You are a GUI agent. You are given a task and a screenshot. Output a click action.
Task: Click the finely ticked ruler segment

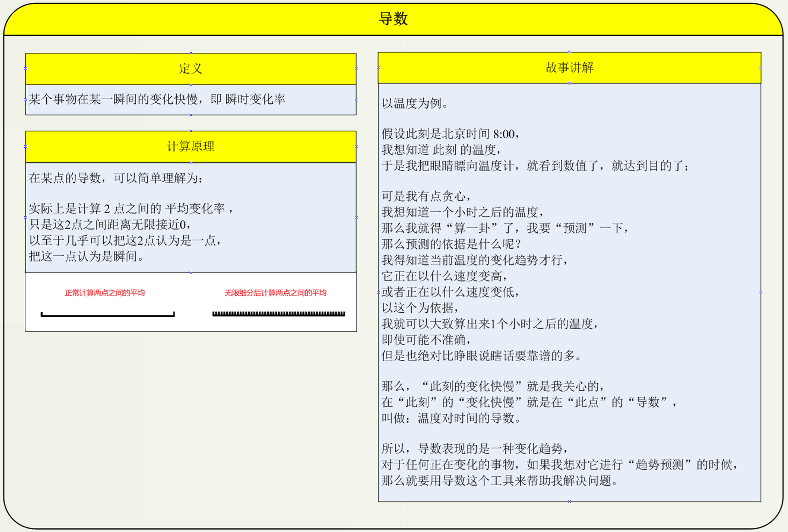coord(279,314)
